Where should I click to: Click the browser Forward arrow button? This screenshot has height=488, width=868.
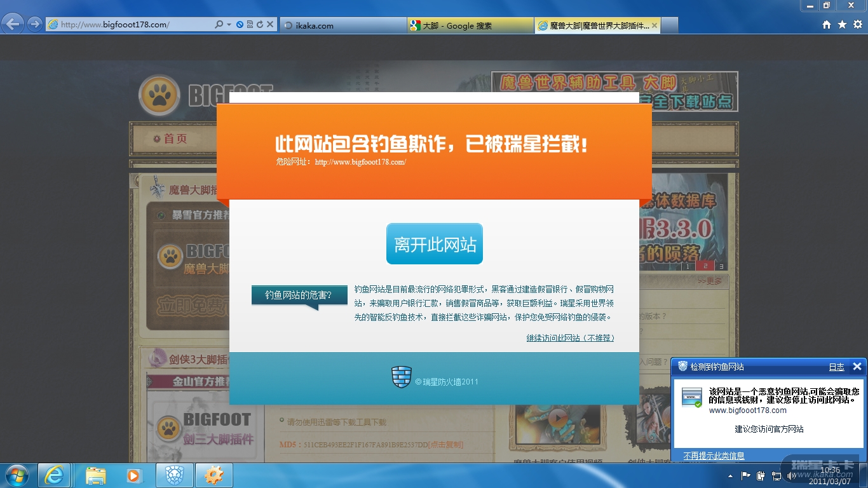35,25
